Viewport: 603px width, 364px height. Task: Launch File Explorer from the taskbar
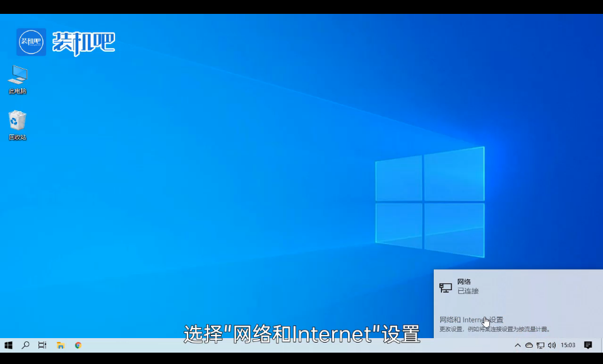point(61,345)
